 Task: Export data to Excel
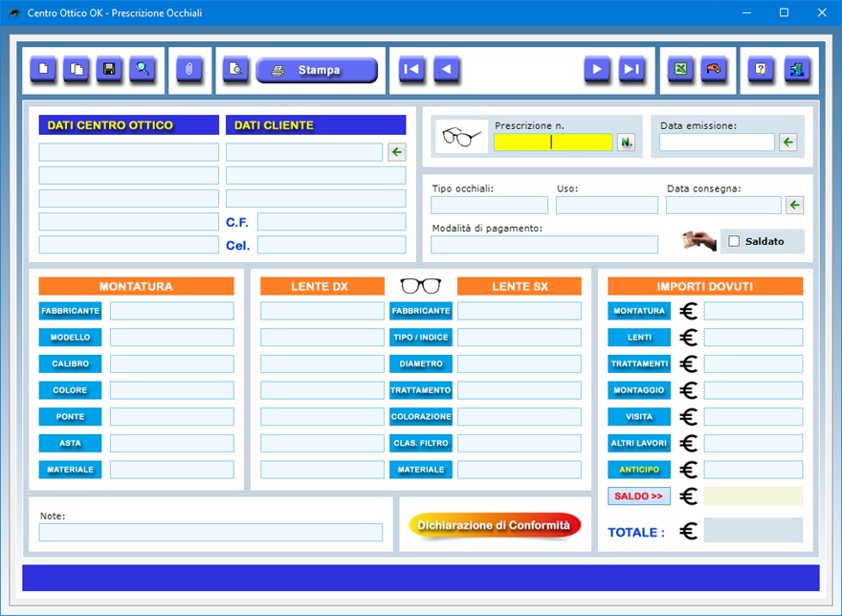point(680,69)
